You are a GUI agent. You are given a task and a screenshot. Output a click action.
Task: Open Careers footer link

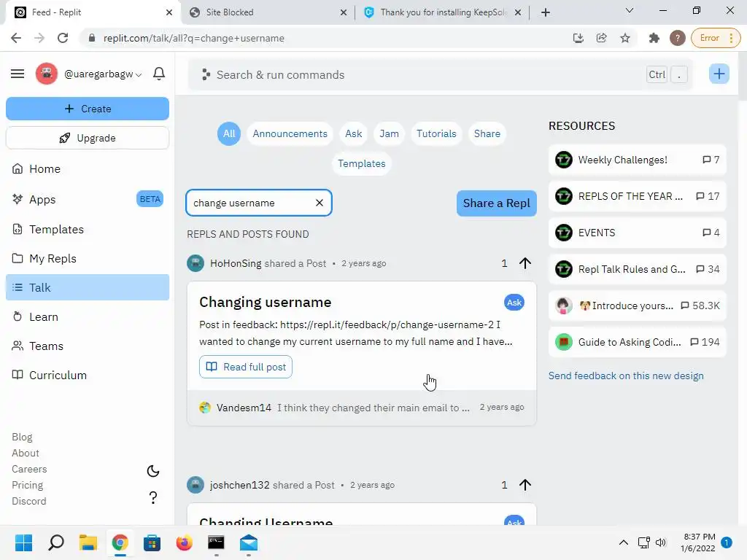click(x=29, y=469)
